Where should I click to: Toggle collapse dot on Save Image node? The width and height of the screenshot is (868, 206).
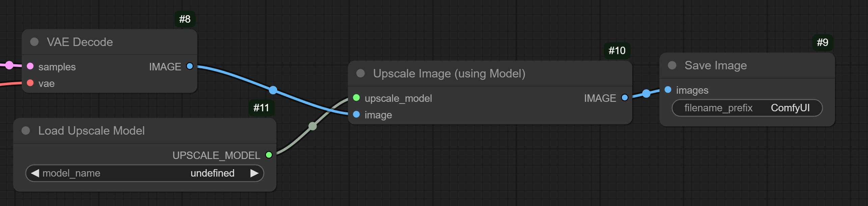click(672, 65)
